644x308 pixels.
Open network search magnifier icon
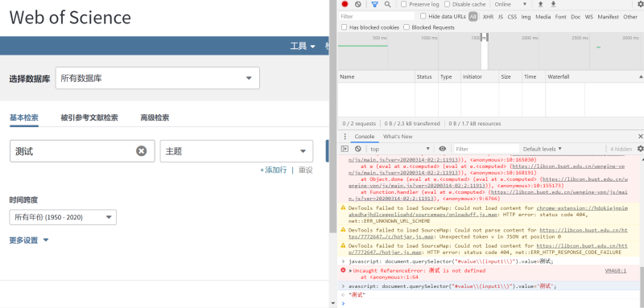click(387, 4)
